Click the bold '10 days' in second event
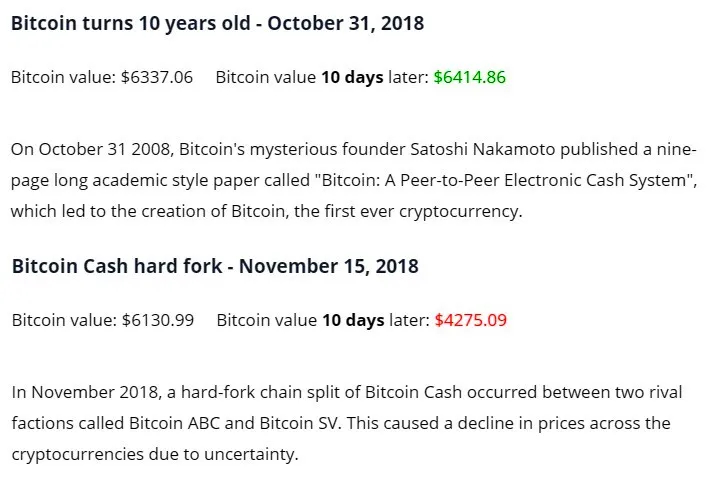This screenshot has height=481, width=710. tap(353, 321)
